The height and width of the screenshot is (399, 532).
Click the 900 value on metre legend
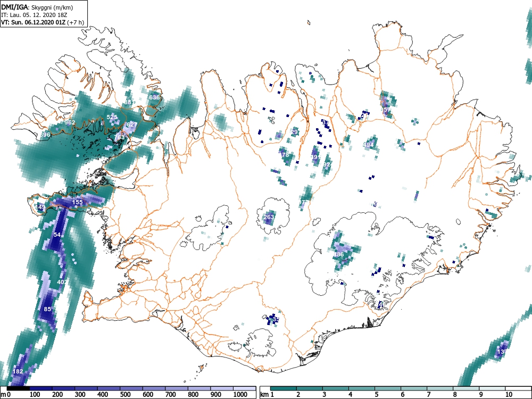click(216, 395)
